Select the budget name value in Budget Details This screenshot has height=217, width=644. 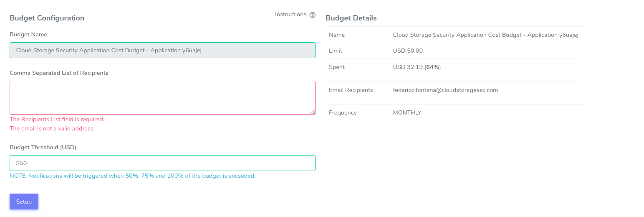[x=485, y=35]
